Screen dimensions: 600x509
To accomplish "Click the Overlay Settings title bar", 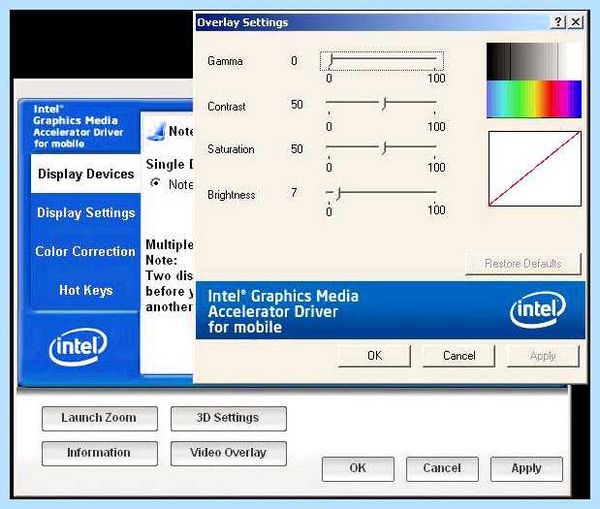I will 371,22.
